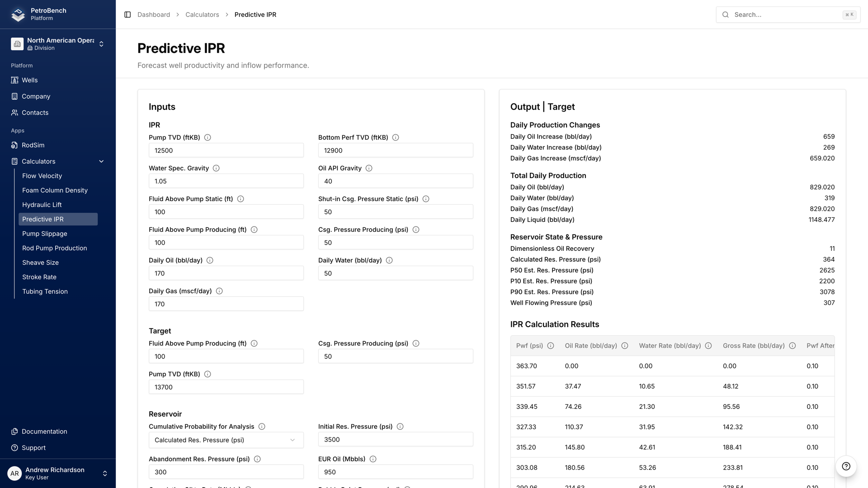Click the Company icon in the sidebar
868x488 pixels.
click(14, 96)
